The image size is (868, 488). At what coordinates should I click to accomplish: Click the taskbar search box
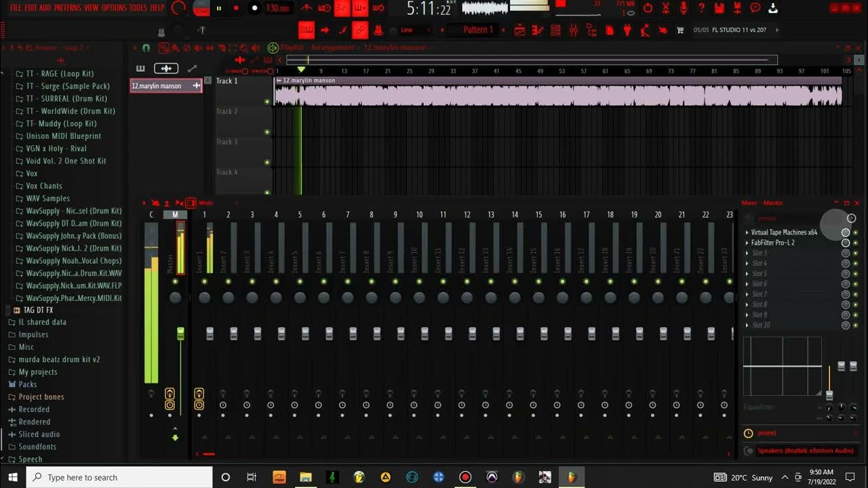119,477
